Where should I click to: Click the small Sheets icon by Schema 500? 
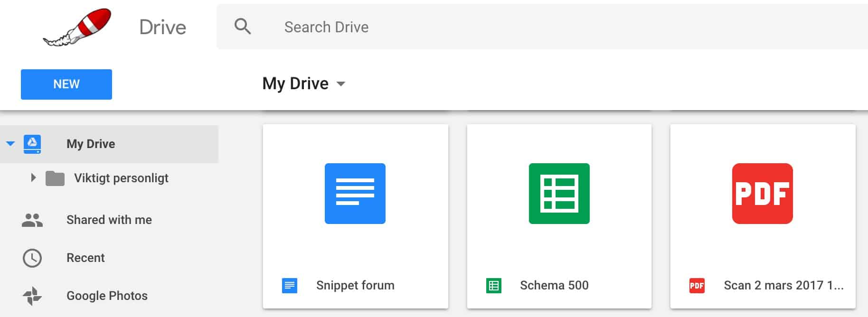pos(494,285)
